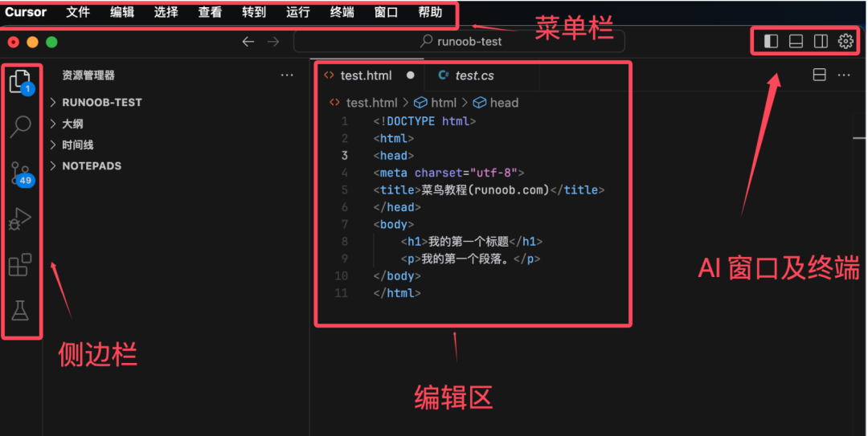
Task: Toggle the primary sidebar layout icon
Action: 771,42
